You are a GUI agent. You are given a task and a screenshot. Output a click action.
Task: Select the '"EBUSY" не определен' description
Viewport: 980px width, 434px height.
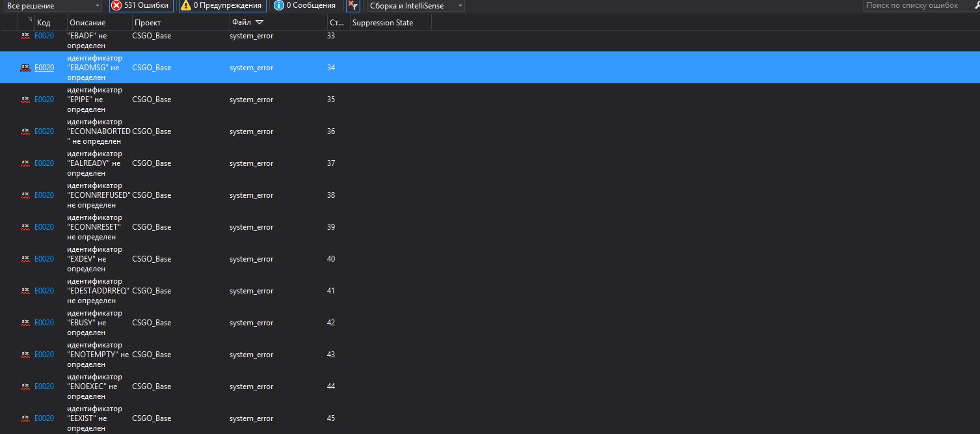[x=94, y=323]
